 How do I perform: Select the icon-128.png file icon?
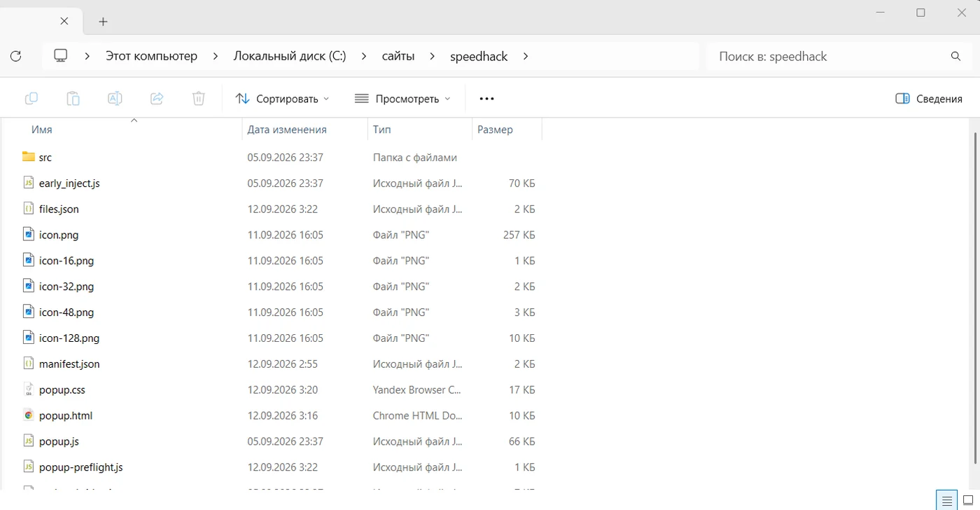[28, 338]
